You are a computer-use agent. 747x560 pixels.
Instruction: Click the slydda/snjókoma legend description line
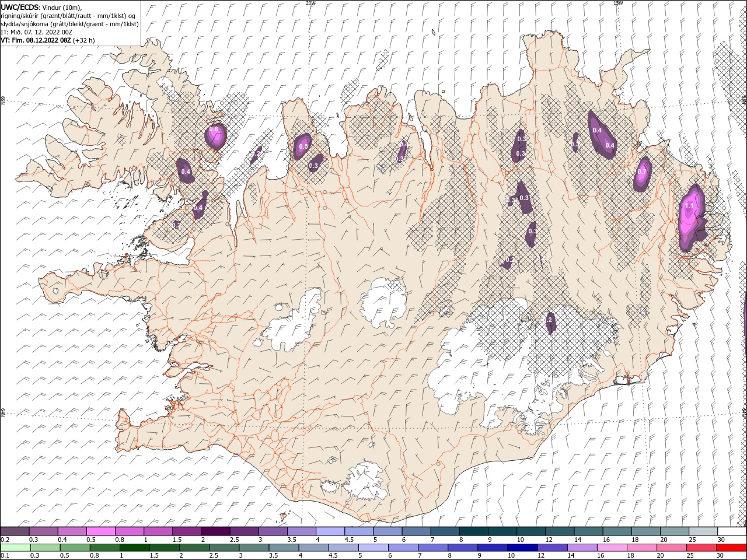tap(69, 24)
